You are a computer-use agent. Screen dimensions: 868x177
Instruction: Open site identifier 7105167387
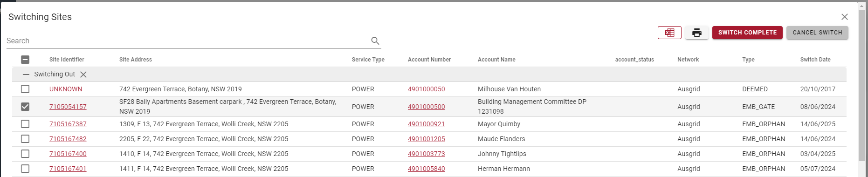tap(68, 124)
